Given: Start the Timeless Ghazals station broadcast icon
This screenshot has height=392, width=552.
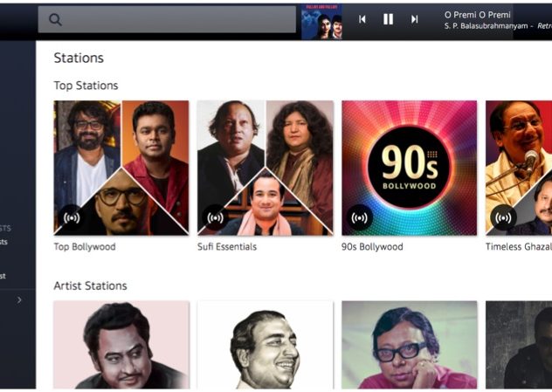Looking at the screenshot, I should point(503,217).
